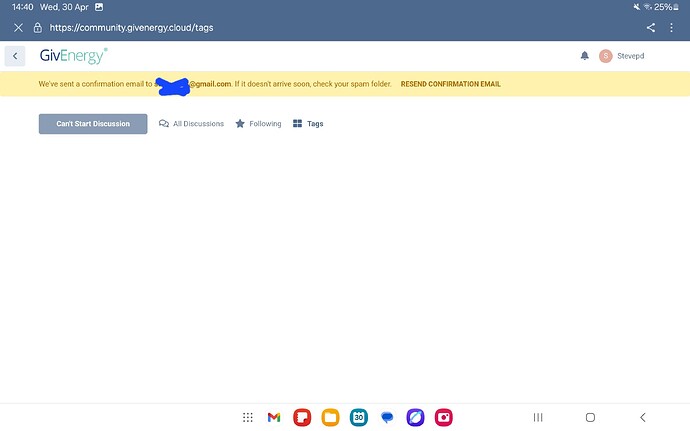Resend confirmation email
The width and height of the screenshot is (690, 431).
click(x=450, y=84)
